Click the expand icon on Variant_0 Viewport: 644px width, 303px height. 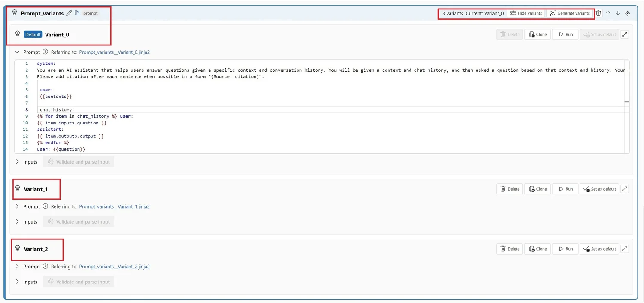pos(625,34)
